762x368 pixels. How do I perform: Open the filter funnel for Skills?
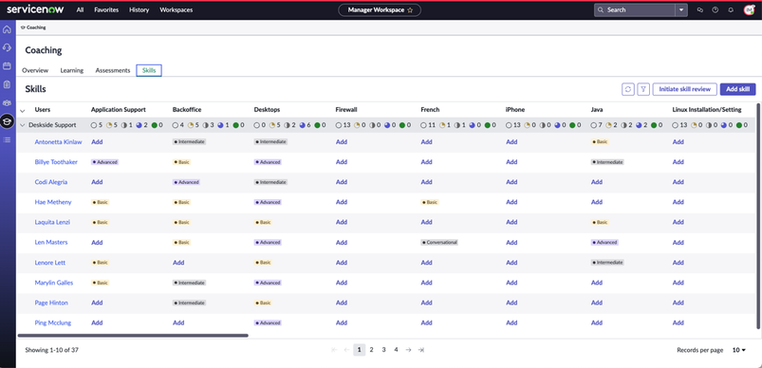(643, 89)
